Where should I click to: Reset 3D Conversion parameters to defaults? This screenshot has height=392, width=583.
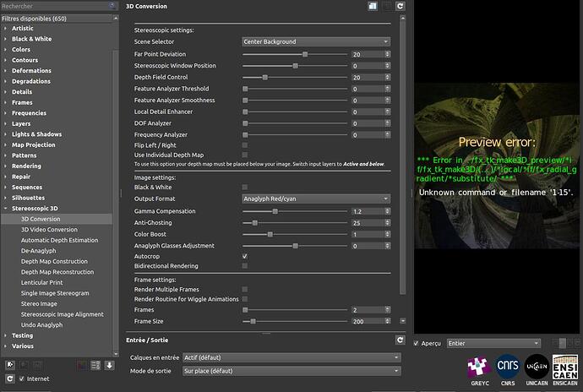[400, 6]
